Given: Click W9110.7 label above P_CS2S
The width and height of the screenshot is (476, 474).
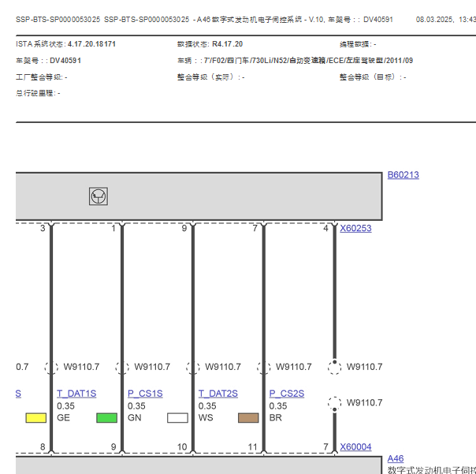Looking at the screenshot, I should [293, 367].
